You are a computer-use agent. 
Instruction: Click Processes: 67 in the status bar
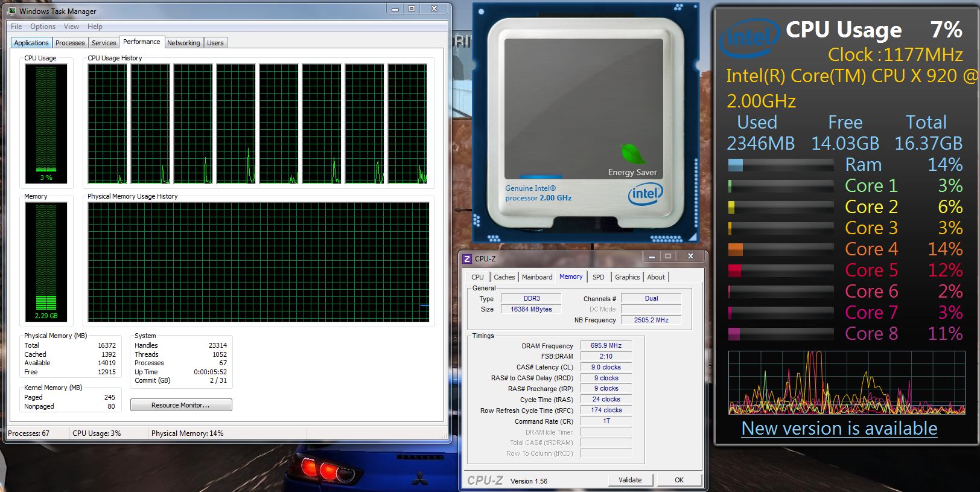(x=28, y=433)
